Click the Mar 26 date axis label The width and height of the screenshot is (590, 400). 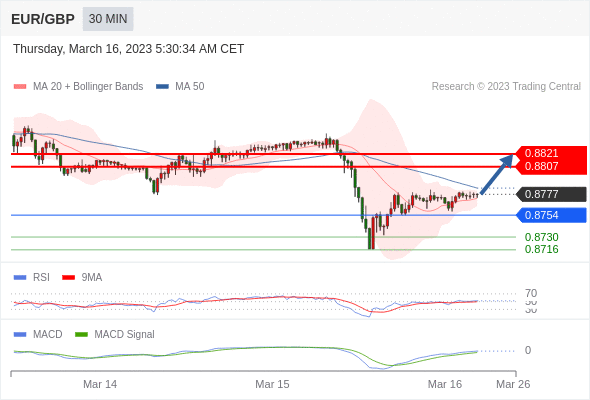(x=513, y=384)
